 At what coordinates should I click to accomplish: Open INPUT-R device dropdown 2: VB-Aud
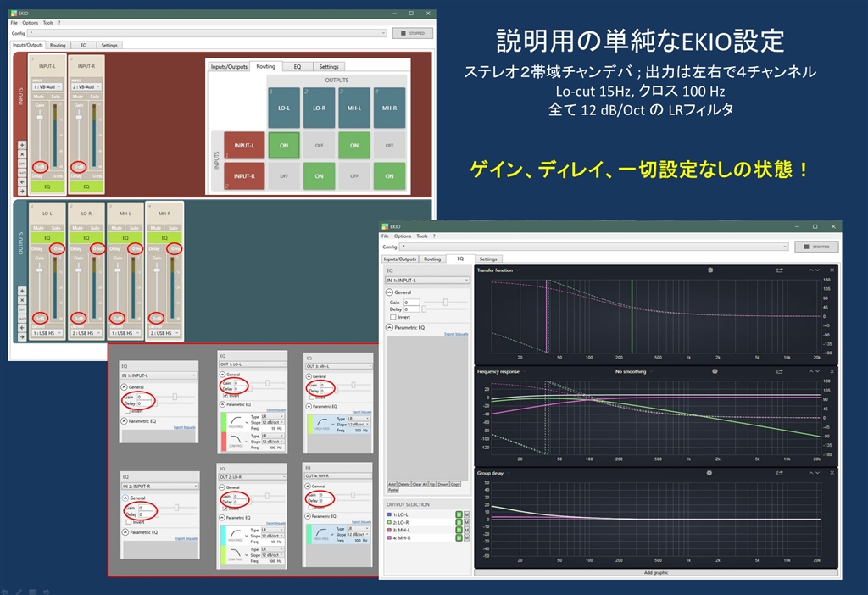tap(86, 87)
